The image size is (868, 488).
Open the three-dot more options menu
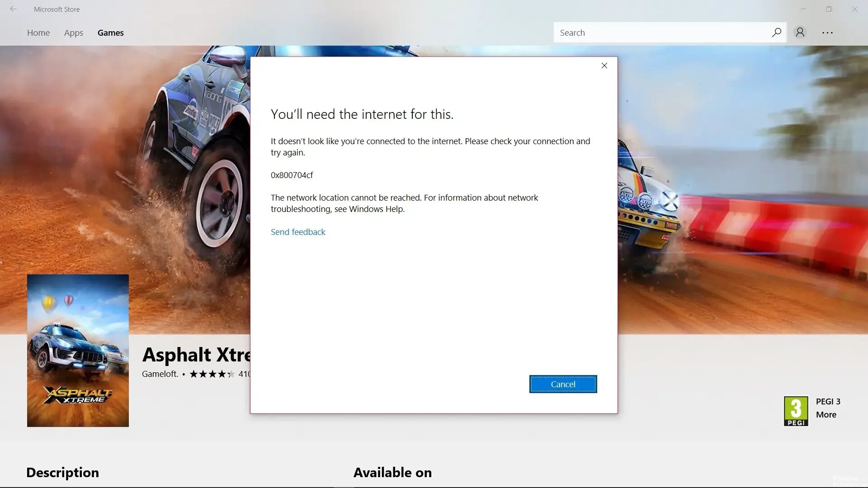pos(827,33)
